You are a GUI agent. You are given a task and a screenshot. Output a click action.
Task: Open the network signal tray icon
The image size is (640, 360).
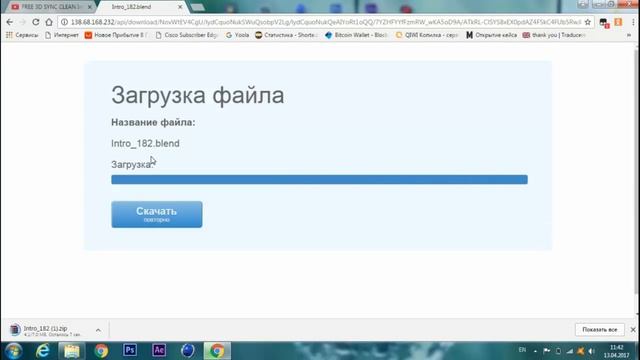coord(569,351)
